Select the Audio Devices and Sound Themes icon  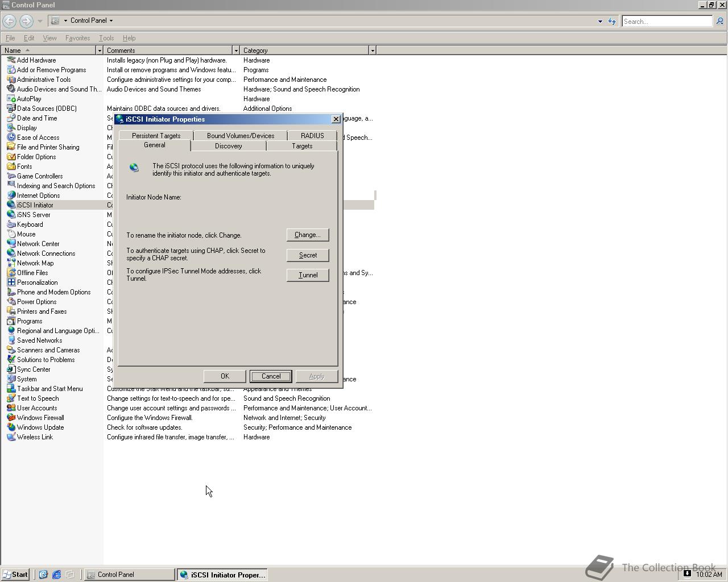point(11,89)
